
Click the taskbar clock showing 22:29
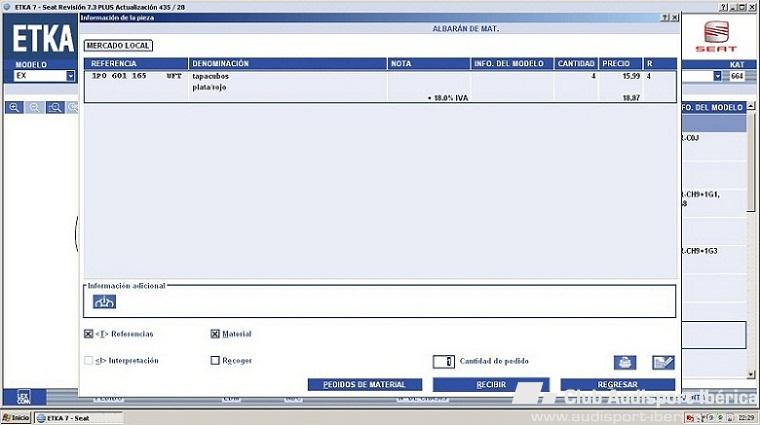(746, 417)
